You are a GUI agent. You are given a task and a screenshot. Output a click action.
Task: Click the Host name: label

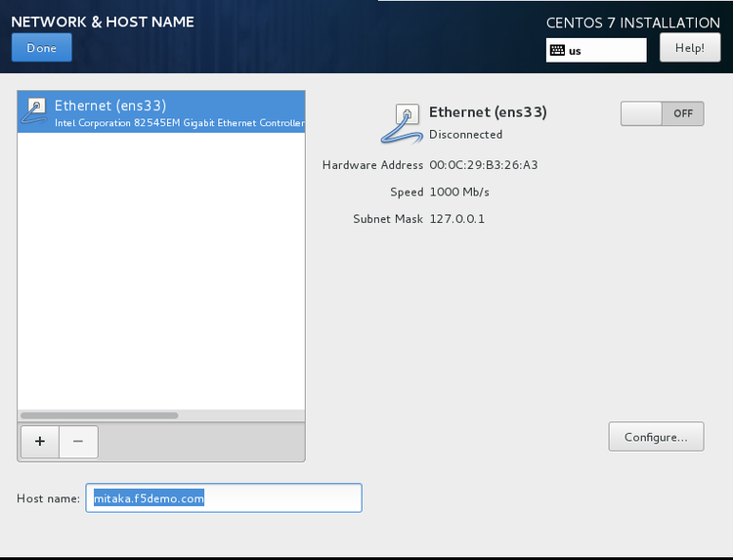coord(48,498)
